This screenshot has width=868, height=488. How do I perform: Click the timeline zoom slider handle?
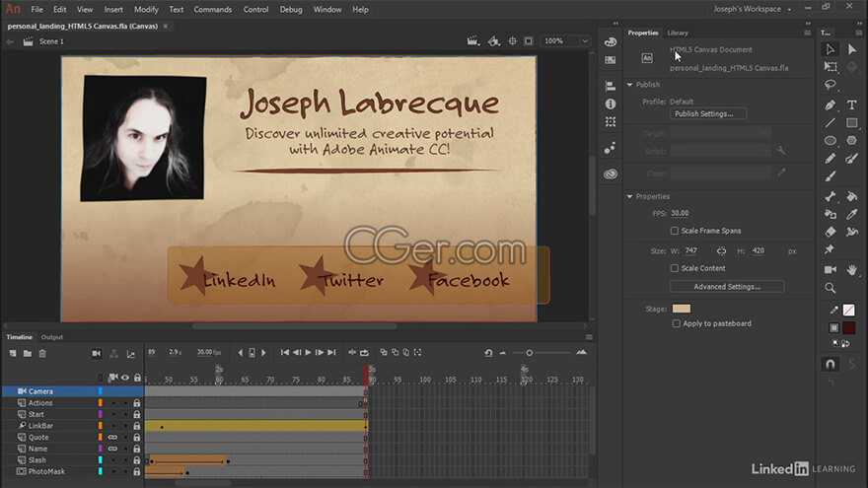530,353
